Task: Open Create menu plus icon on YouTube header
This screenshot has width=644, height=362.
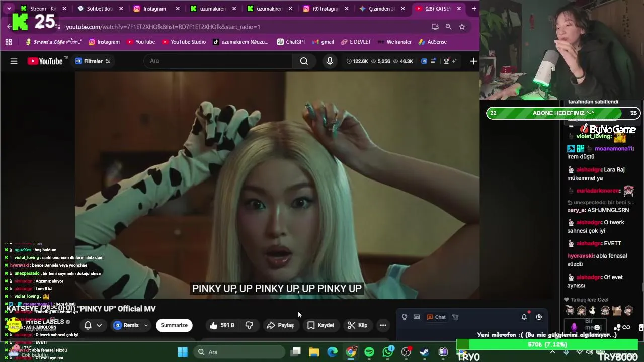Action: coord(473,61)
